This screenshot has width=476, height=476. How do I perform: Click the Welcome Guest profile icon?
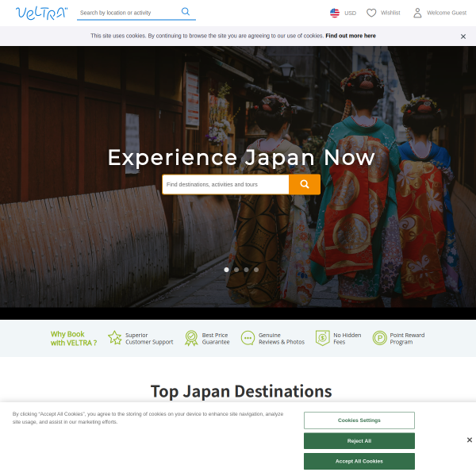tap(417, 13)
